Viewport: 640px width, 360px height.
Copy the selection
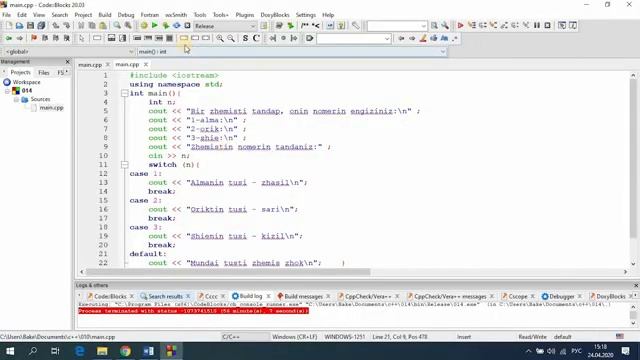pos(92,25)
